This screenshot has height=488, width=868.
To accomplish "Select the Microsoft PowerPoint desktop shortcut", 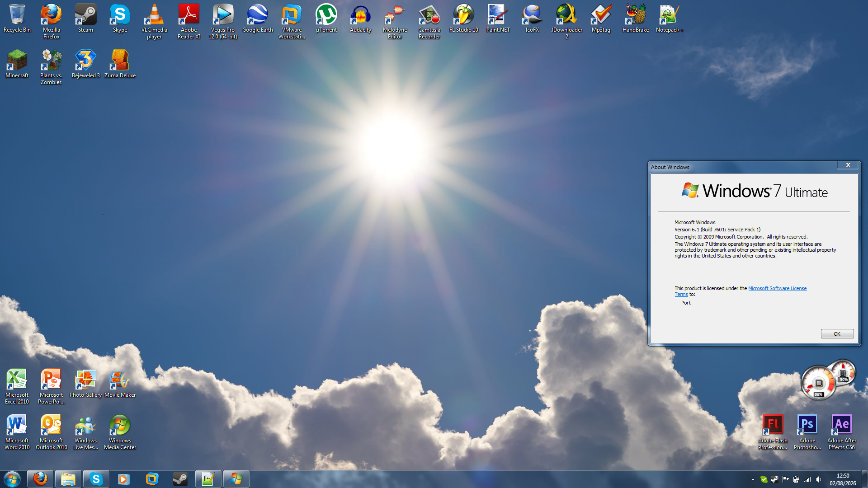I will (52, 387).
